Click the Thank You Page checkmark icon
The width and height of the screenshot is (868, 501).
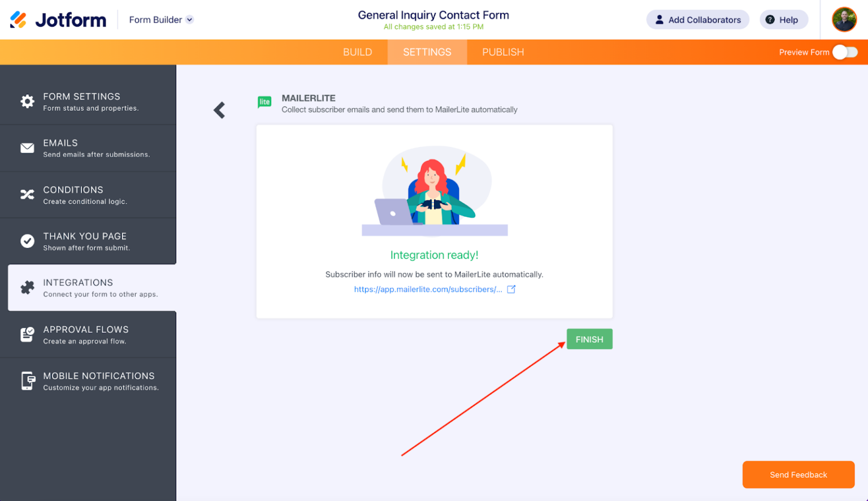pyautogui.click(x=27, y=241)
